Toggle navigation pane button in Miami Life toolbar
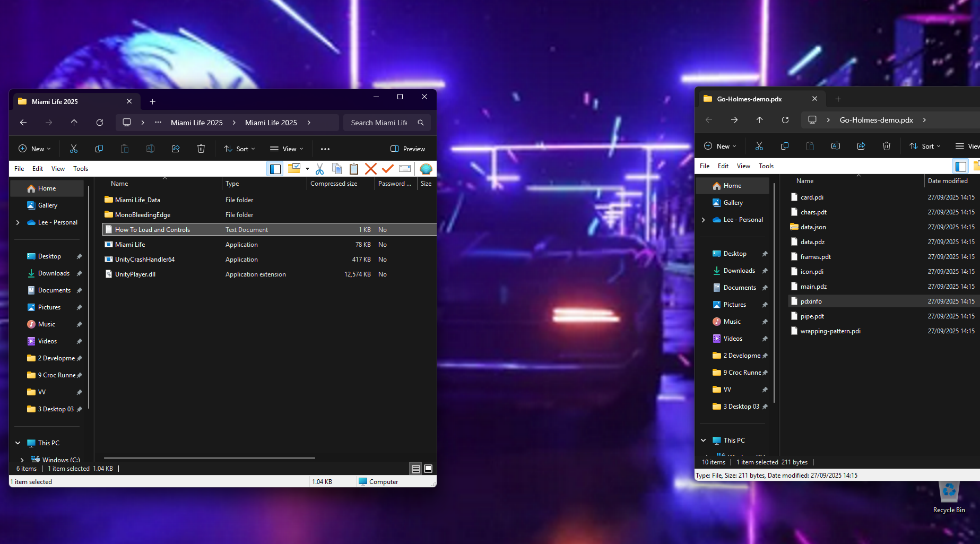The width and height of the screenshot is (980, 544). coord(275,169)
